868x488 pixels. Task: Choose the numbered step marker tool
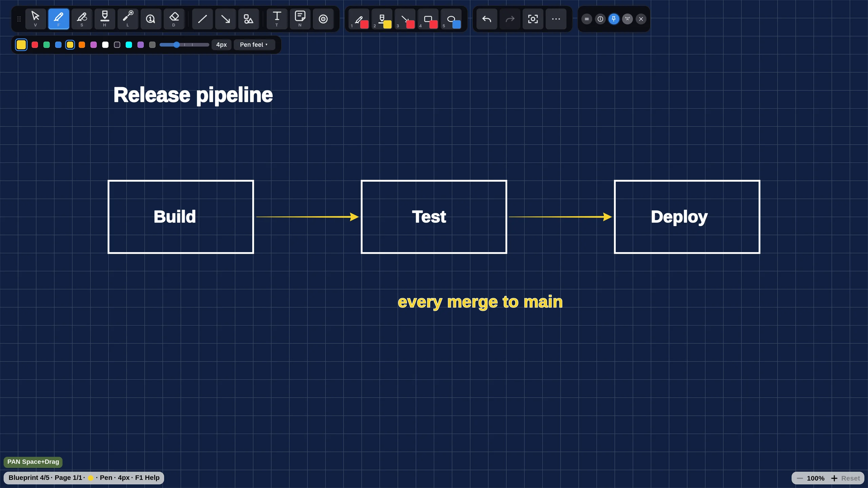151,19
